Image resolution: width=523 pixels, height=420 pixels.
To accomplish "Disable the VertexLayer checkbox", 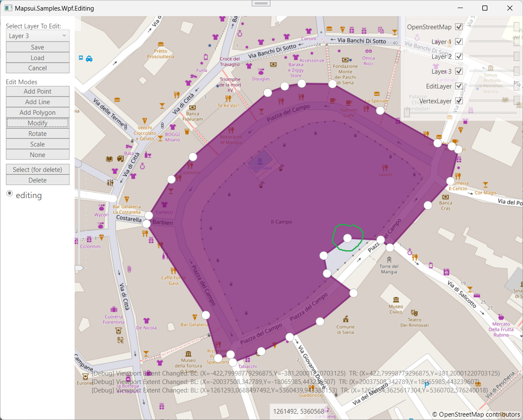I will tap(459, 101).
